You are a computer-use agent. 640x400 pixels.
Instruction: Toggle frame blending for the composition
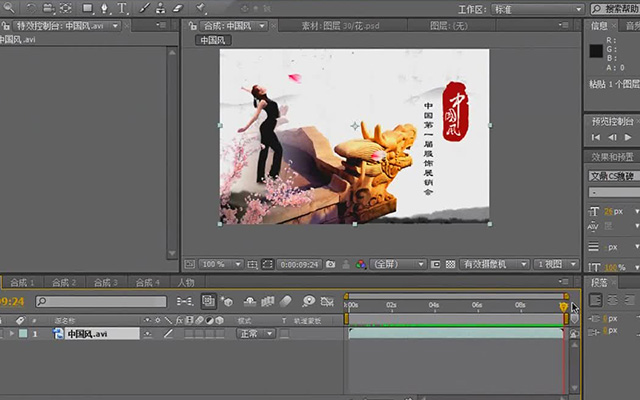pyautogui.click(x=267, y=302)
